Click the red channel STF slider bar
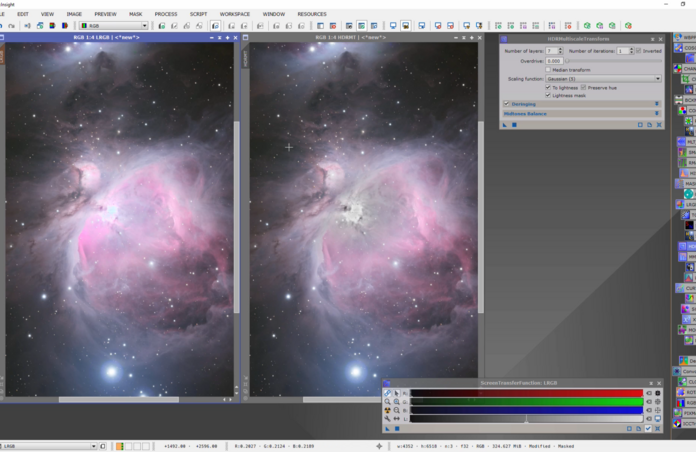 526,393
